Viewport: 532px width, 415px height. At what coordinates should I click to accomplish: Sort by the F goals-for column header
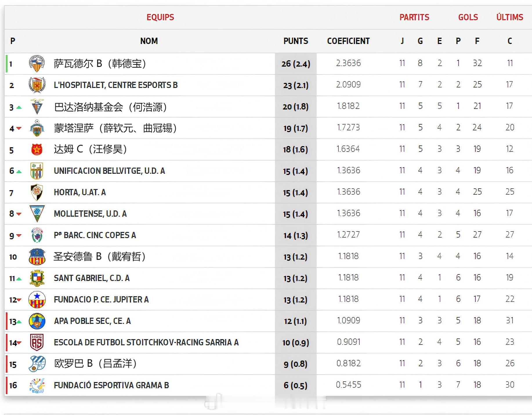coord(477,41)
